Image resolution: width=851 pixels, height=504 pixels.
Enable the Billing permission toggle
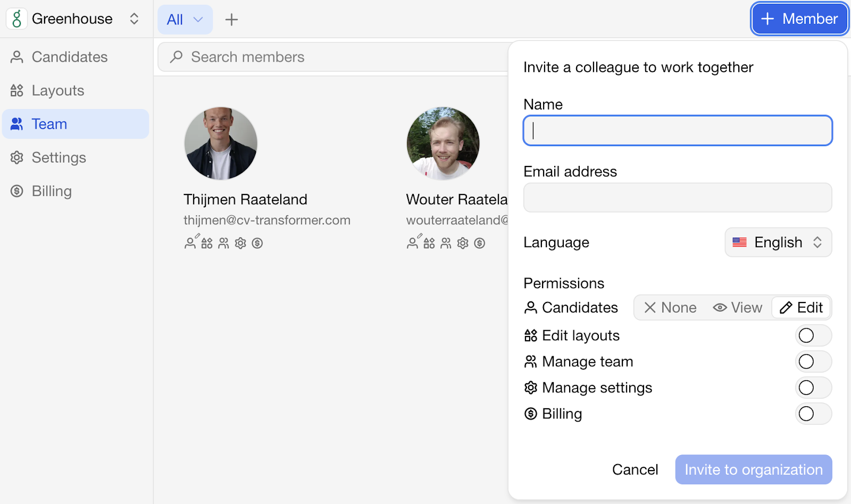coord(813,414)
